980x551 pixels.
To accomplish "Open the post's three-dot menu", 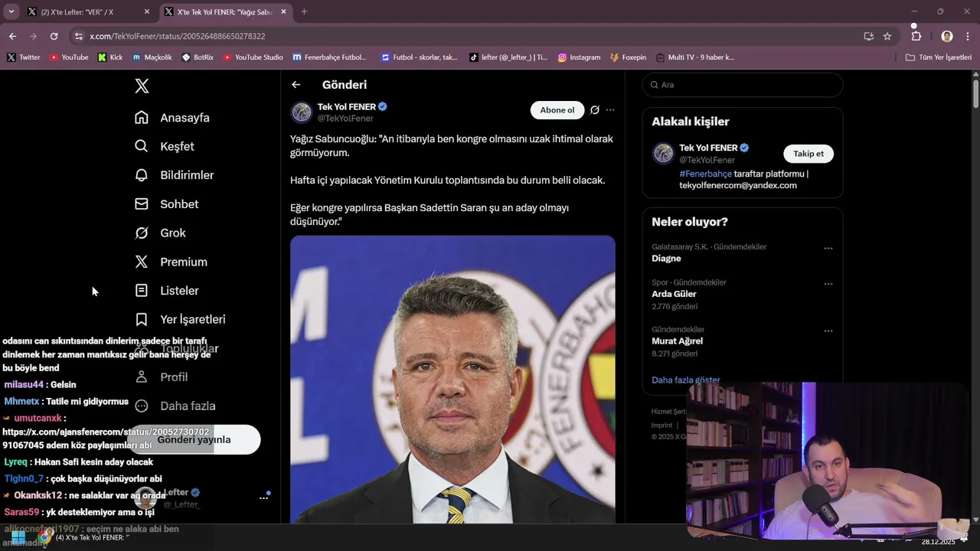I will [x=610, y=110].
